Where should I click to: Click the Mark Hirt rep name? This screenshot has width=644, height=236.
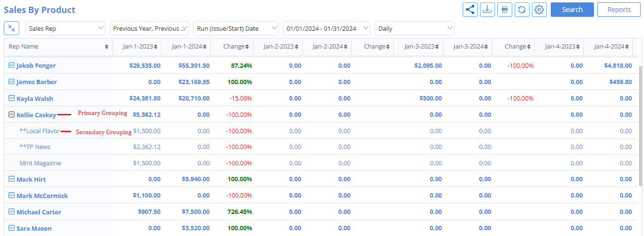point(31,179)
